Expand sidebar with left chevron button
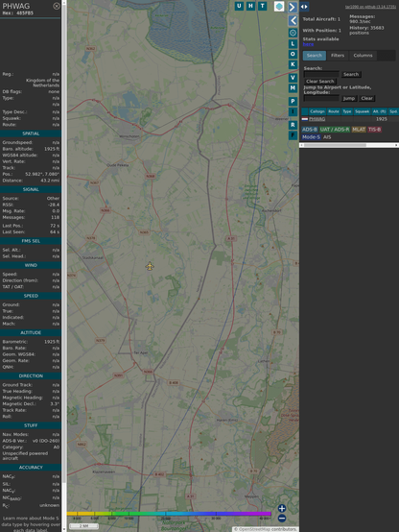The image size is (399, 532). click(x=293, y=21)
